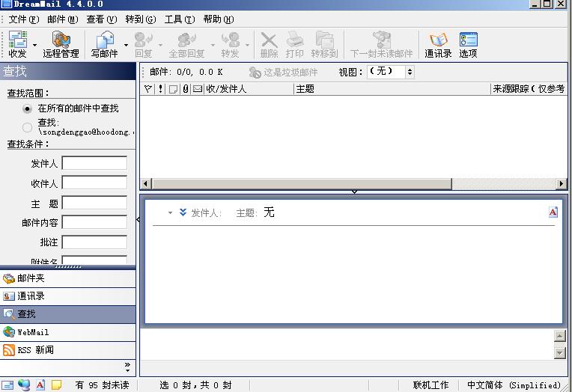Screen dimensions: 572x392
Task: Open the 工具(T) menu
Action: click(x=179, y=19)
